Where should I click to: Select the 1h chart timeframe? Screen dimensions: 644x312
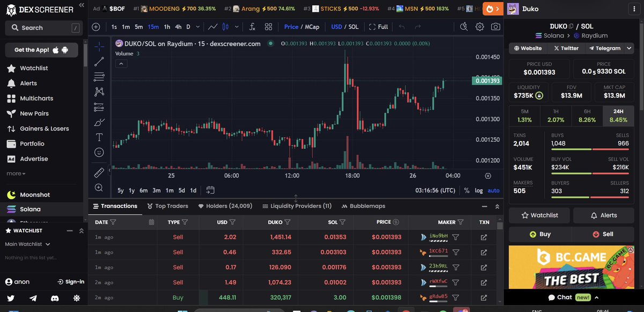(x=167, y=27)
